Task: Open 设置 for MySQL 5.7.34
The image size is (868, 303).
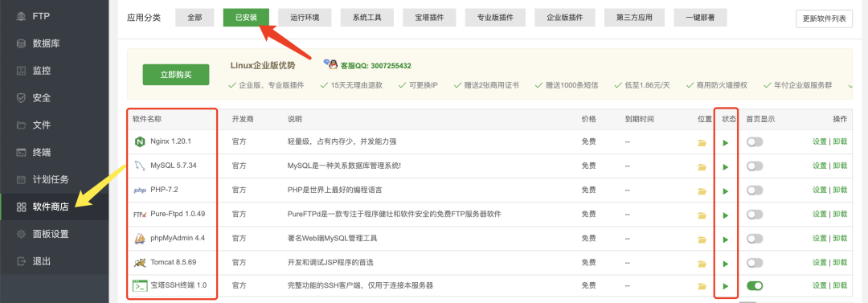Action: [819, 166]
